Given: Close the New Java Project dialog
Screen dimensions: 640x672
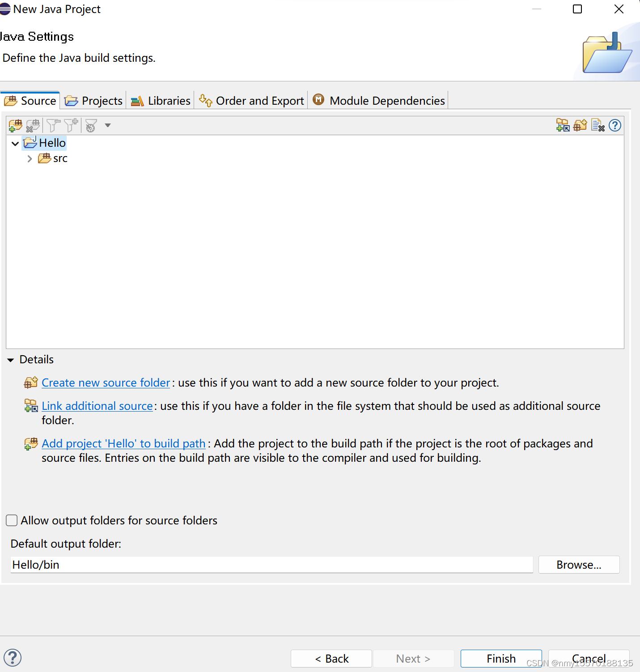Looking at the screenshot, I should point(619,9).
